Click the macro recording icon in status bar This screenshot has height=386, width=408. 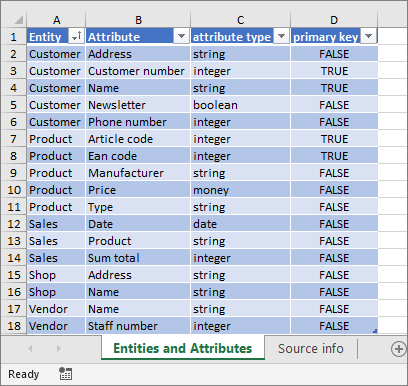[65, 374]
